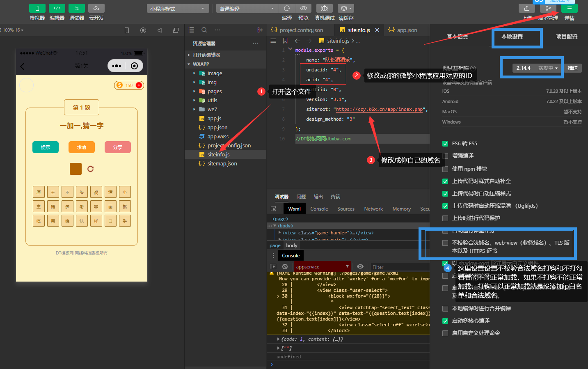Click the push button beside the library version
This screenshot has height=369, width=588.
coord(572,68)
